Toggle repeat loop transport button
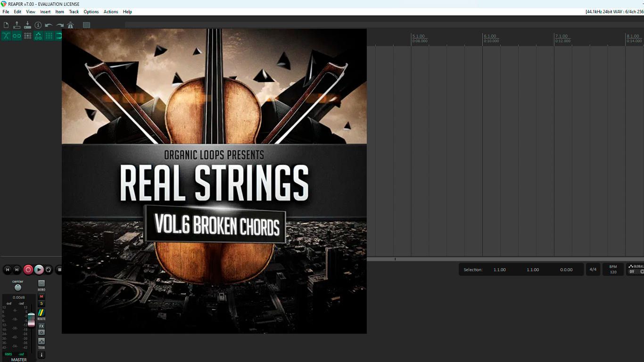The image size is (644, 362). tap(49, 270)
